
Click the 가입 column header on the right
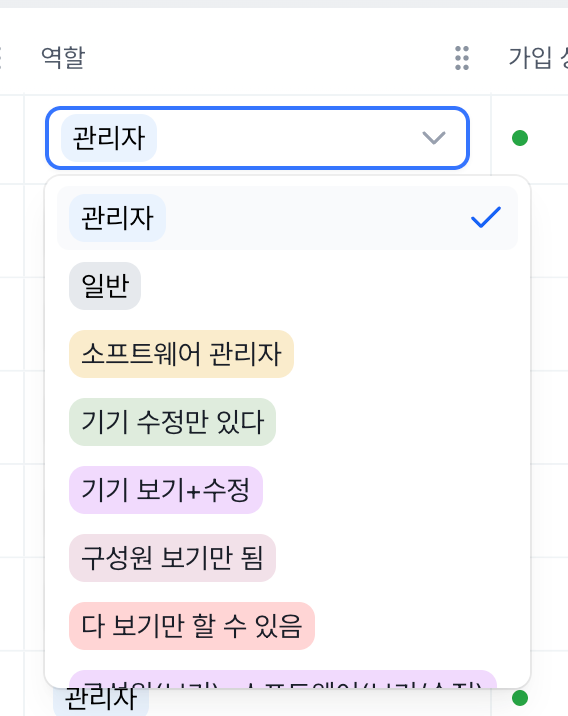coord(538,58)
